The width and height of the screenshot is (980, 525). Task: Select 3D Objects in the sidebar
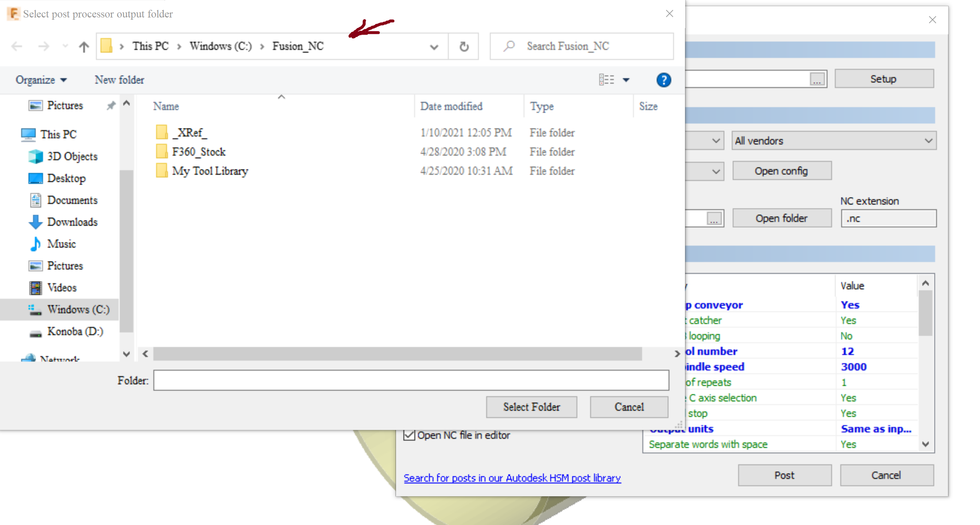point(72,156)
